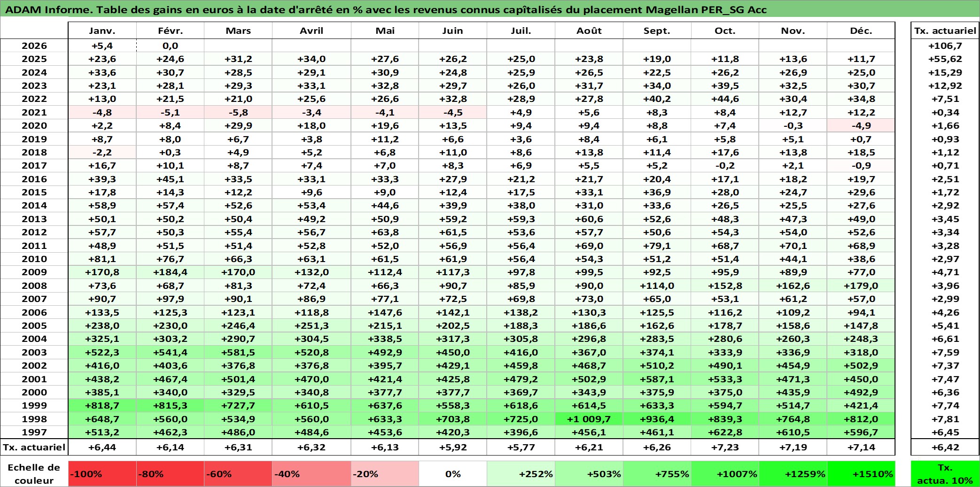Select the 'Oct.' column header
This screenshot has width=980, height=487.
(725, 31)
